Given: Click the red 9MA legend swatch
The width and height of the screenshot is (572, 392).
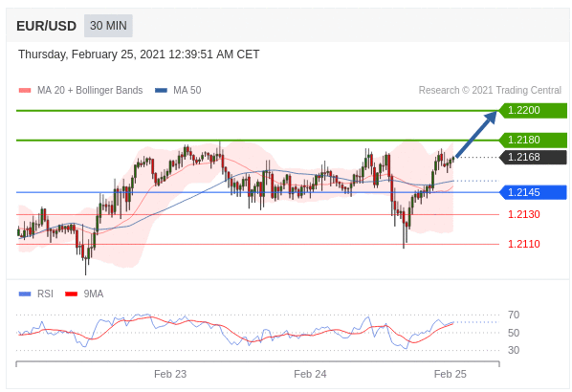Looking at the screenshot, I should (x=71, y=294).
